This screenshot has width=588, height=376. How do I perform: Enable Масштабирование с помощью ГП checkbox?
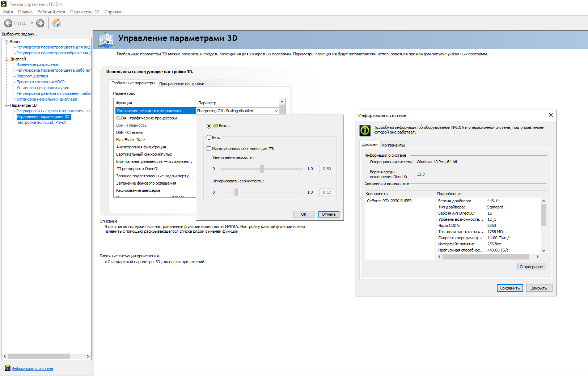209,149
